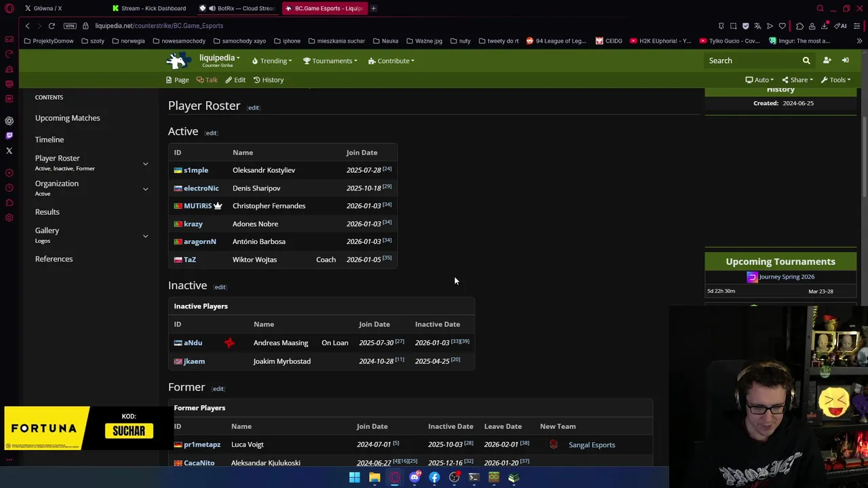Expand the Contribute menu
Viewport: 868px width, 488px height.
[x=391, y=61]
